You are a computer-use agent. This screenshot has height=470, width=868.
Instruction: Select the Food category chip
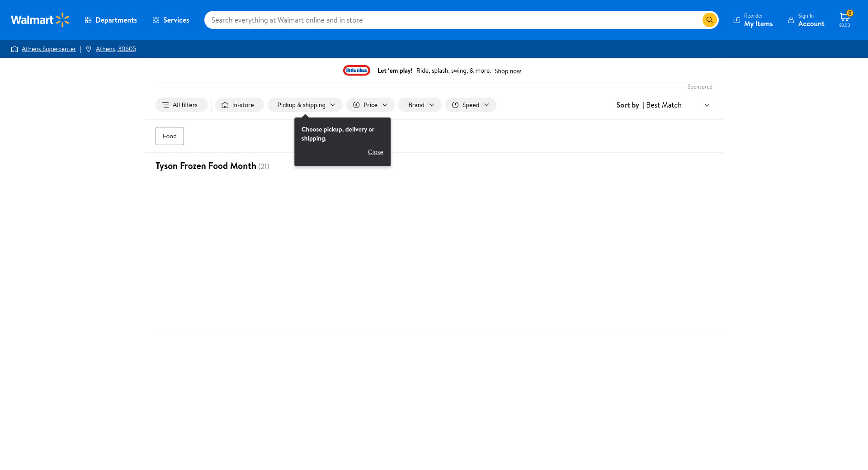[170, 136]
